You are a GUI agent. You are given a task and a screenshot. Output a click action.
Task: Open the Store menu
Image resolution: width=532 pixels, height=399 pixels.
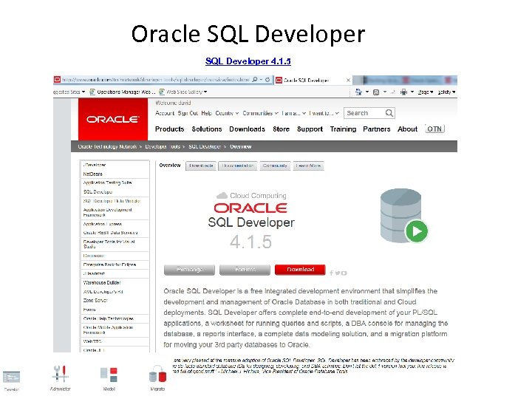(x=281, y=129)
